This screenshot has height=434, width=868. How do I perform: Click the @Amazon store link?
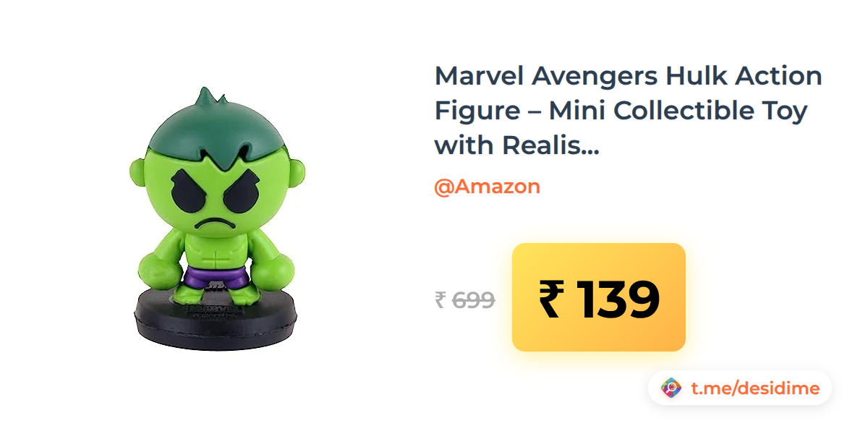tap(487, 187)
